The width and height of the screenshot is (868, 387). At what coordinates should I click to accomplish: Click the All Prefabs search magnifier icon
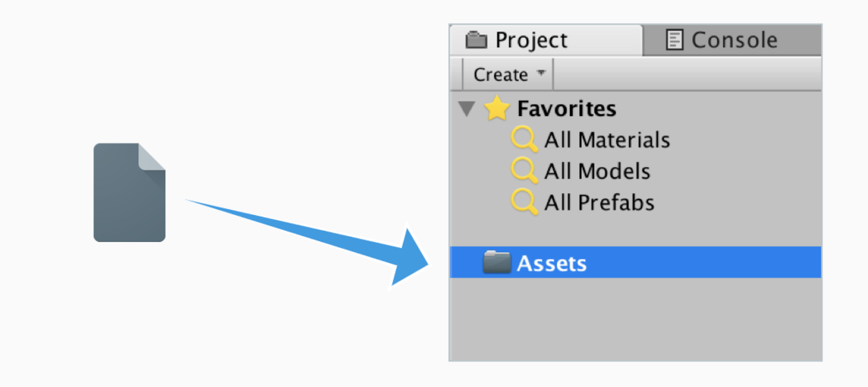click(x=524, y=202)
